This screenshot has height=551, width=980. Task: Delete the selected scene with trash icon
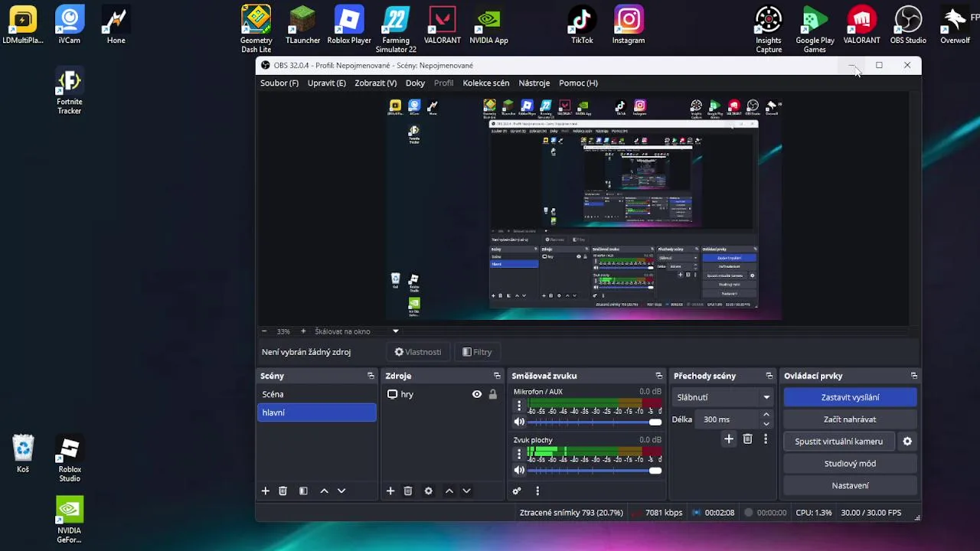point(283,491)
